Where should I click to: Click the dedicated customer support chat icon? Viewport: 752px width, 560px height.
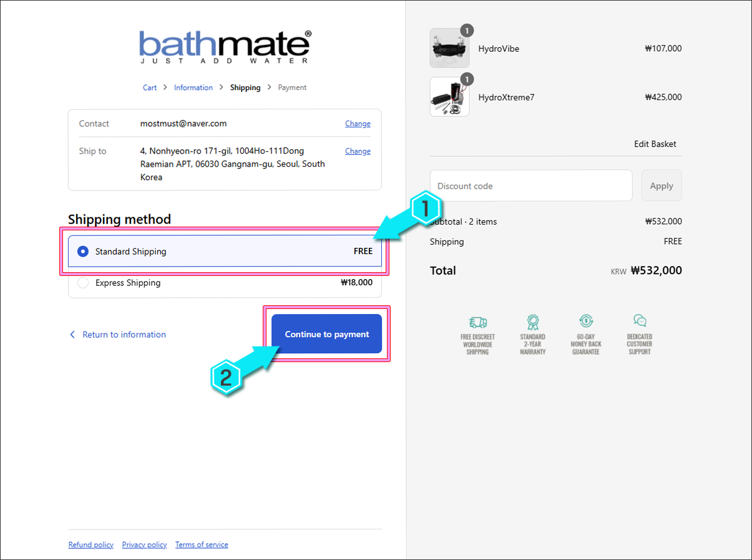[x=640, y=322]
